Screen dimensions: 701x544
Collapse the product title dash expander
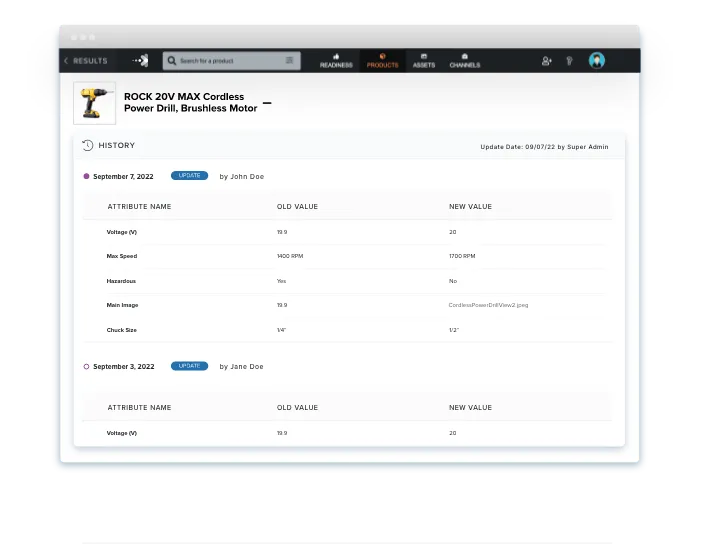tap(267, 103)
